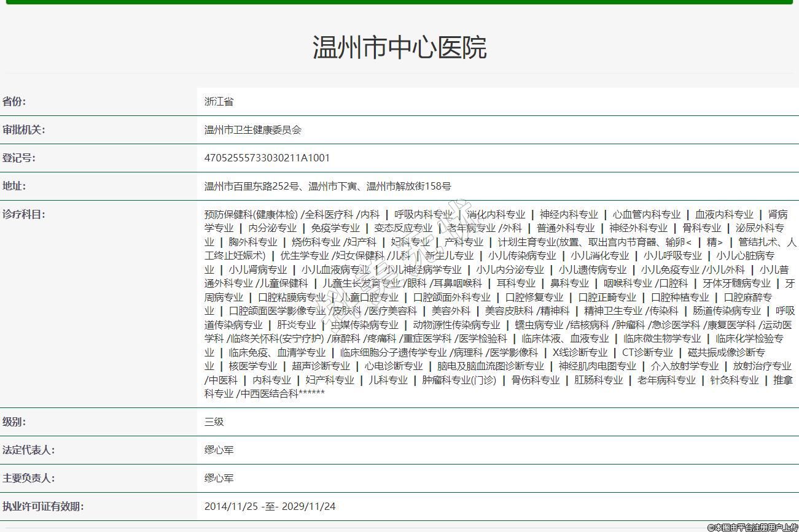Select the 登记号 field label

coord(18,158)
